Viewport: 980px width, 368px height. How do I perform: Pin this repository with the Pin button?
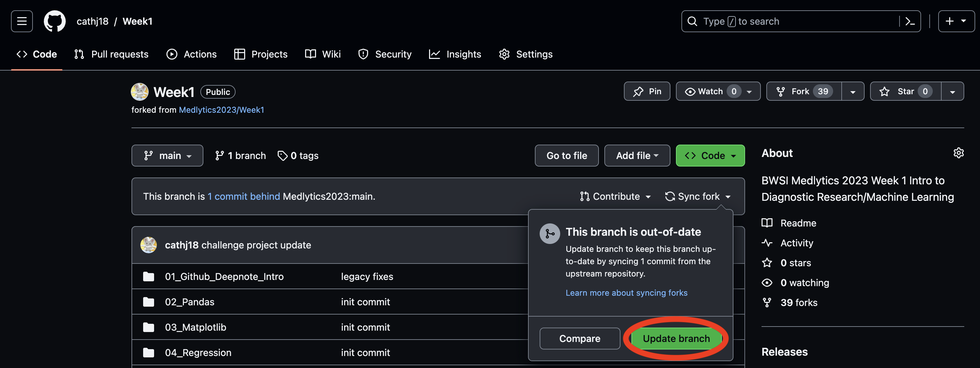click(x=647, y=91)
